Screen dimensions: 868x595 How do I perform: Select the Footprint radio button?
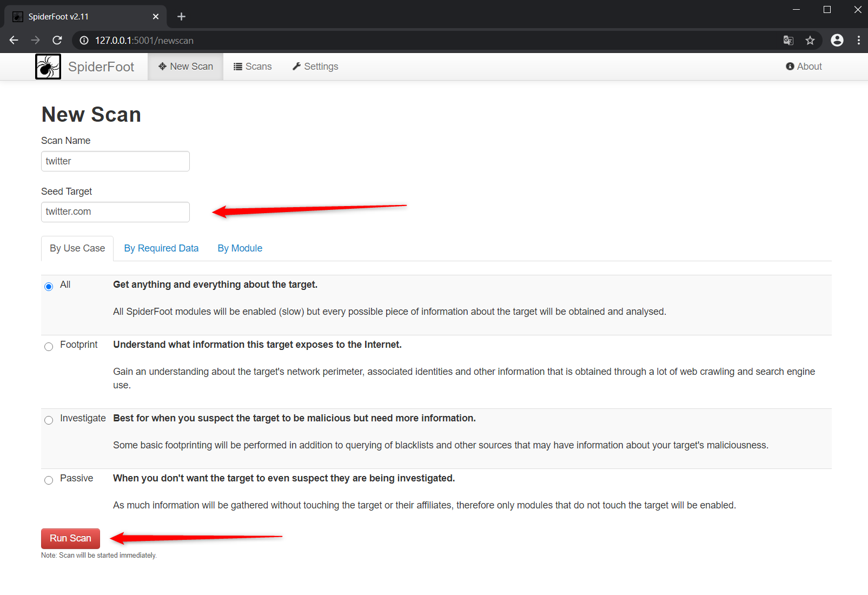click(49, 346)
